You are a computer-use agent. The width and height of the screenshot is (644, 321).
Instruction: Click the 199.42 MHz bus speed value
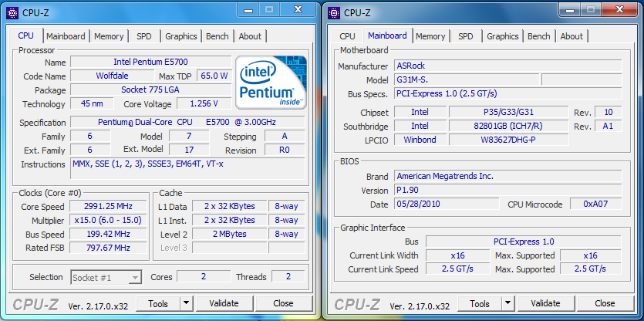click(x=108, y=235)
